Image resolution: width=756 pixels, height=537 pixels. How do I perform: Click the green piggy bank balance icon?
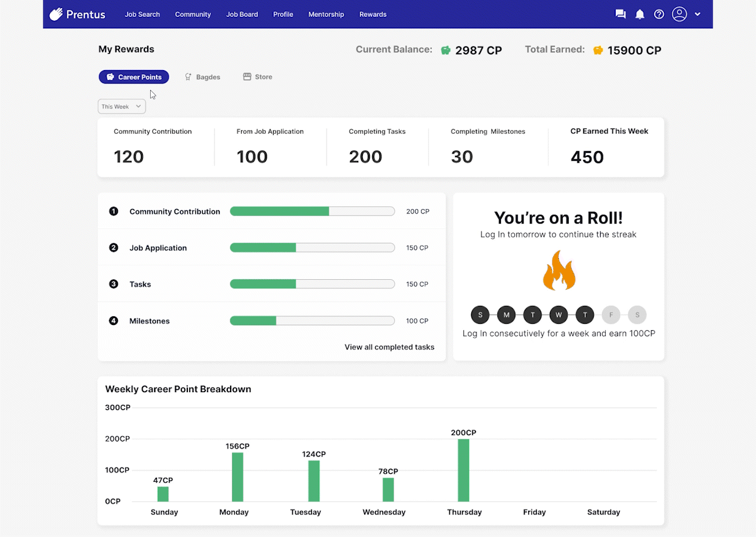(x=446, y=50)
